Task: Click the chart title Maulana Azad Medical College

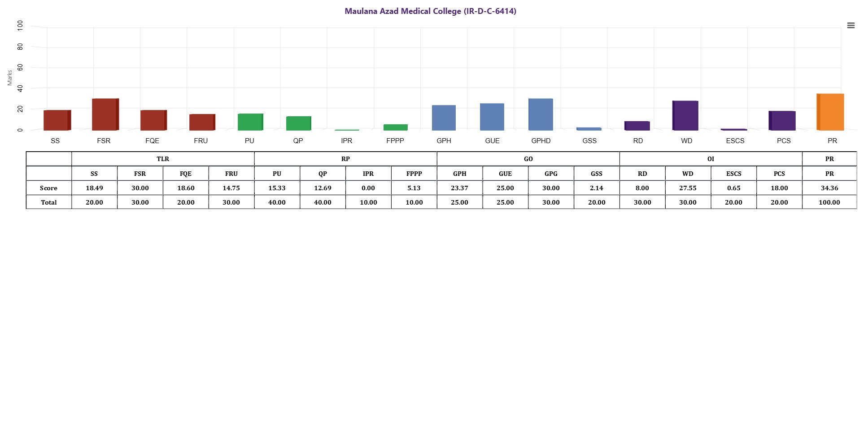Action: point(430,11)
